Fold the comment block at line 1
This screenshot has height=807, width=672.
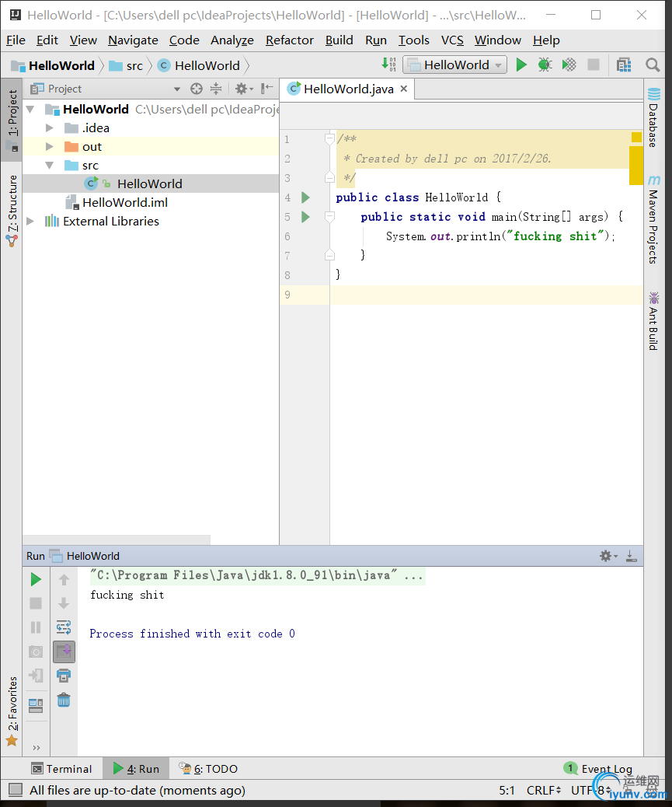(x=329, y=138)
